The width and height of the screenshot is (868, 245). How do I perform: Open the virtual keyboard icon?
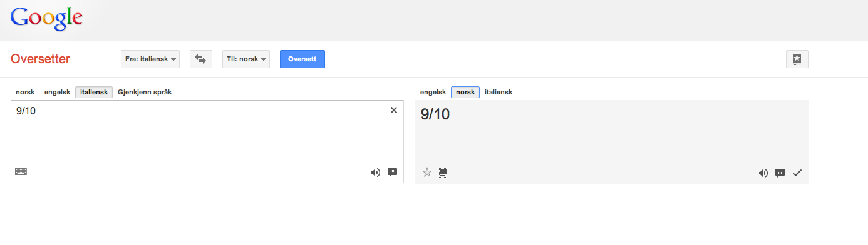(21, 172)
